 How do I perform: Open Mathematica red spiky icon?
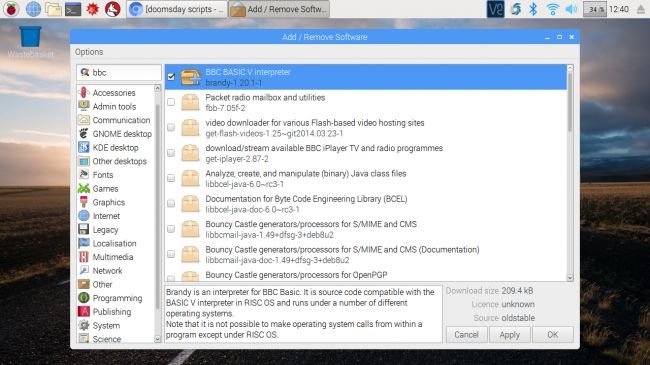[x=92, y=9]
